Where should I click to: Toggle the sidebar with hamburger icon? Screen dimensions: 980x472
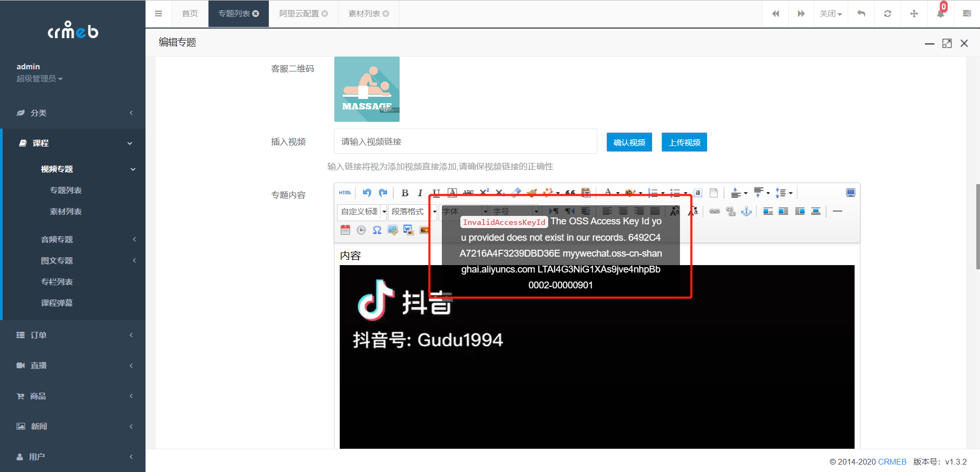[x=158, y=14]
